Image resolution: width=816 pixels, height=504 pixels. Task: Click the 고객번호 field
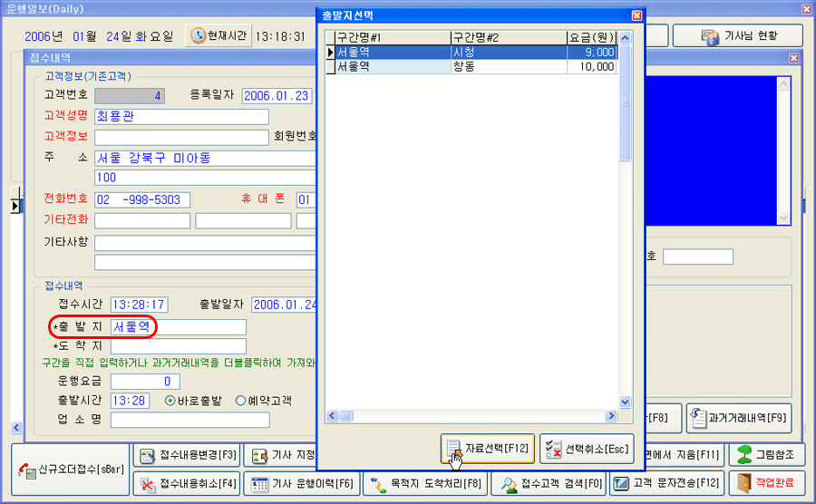click(130, 96)
